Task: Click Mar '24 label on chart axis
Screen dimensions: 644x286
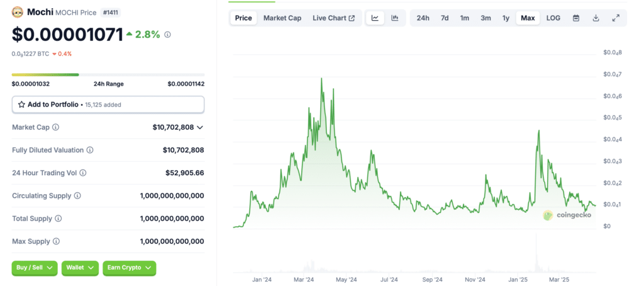Action: click(304, 280)
